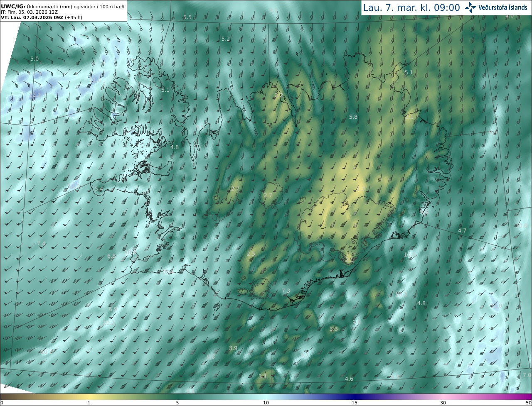Click the 10 tick label on color scale

click(266, 403)
